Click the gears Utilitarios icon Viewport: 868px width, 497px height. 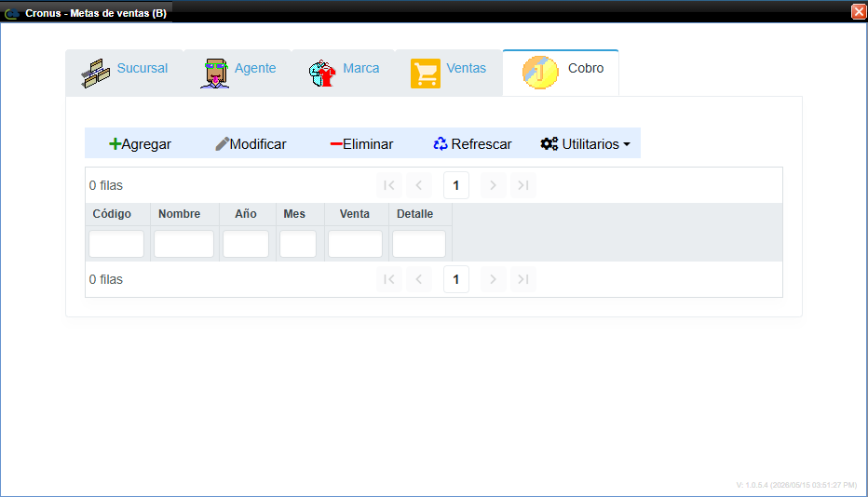(x=549, y=144)
